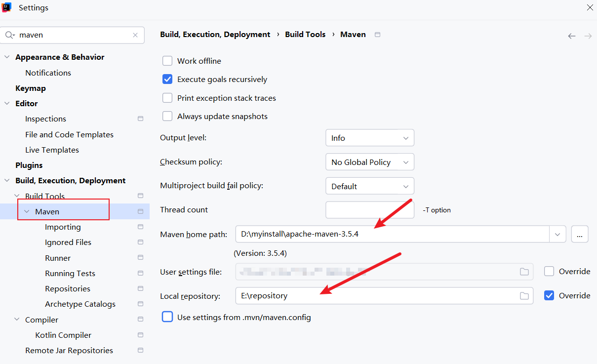Enable the Work offline checkbox
597x364 pixels.
click(x=168, y=61)
